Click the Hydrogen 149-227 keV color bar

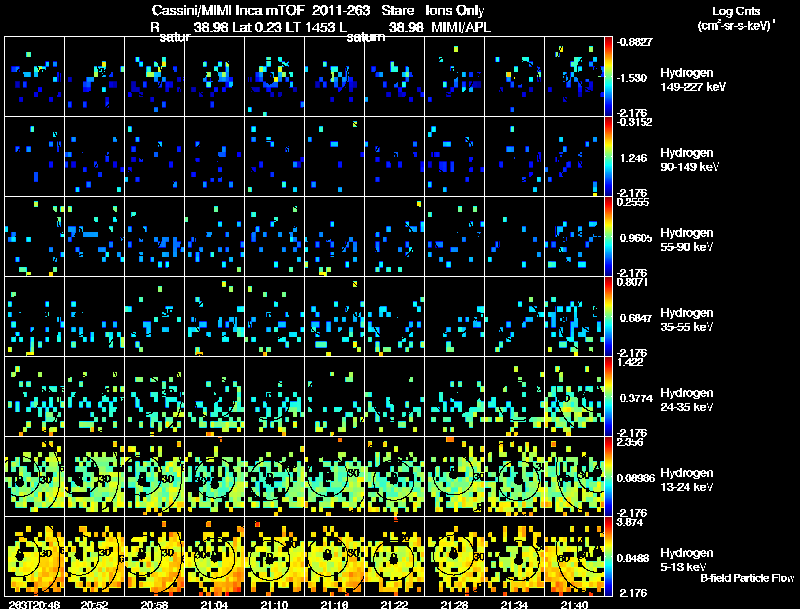[x=610, y=76]
